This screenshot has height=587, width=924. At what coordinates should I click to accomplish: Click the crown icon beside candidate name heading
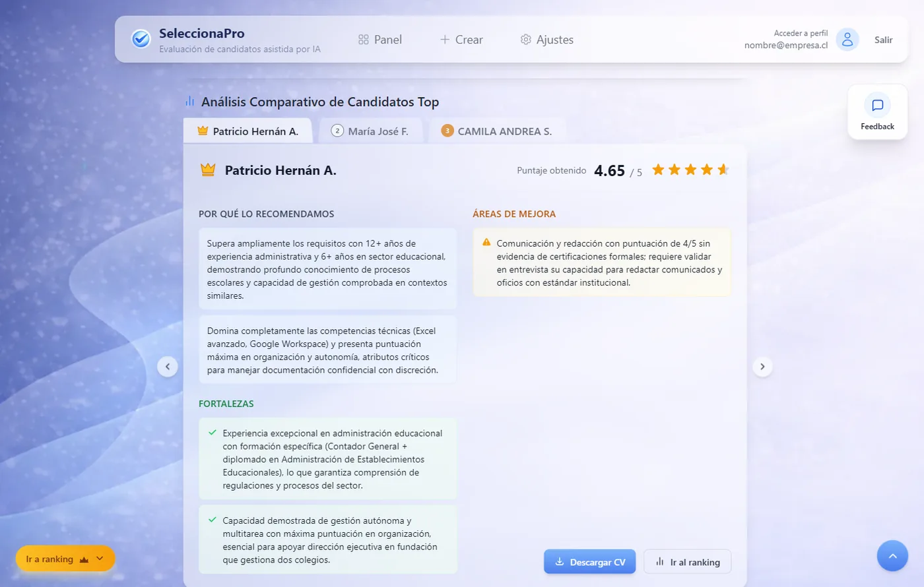[x=208, y=170]
